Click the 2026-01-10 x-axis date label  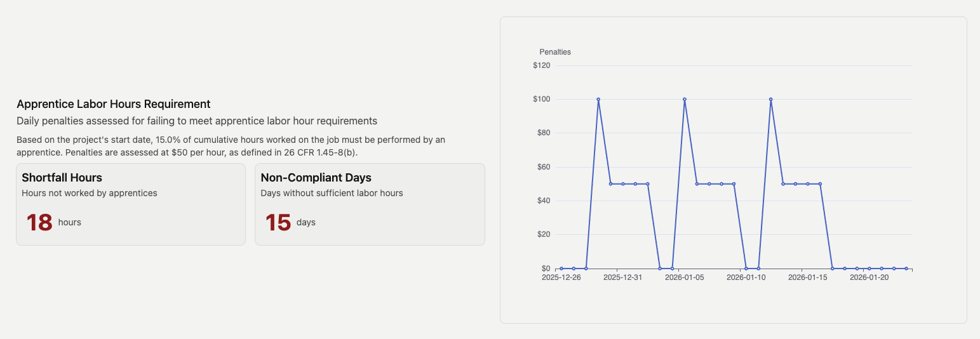pos(746,277)
